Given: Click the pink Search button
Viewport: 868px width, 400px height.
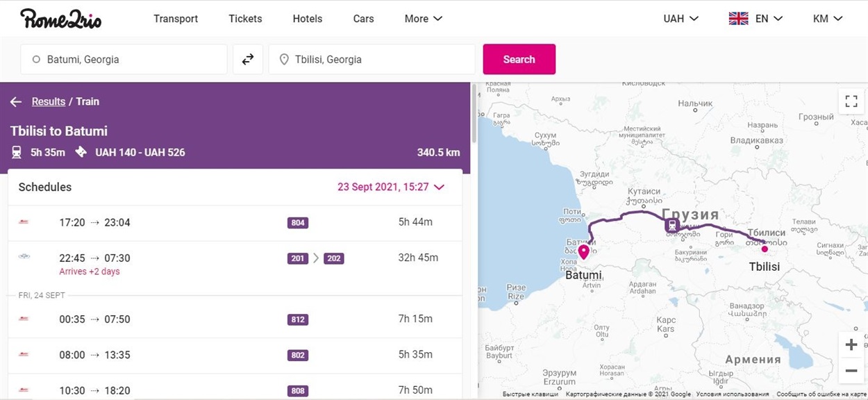Looking at the screenshot, I should point(519,60).
